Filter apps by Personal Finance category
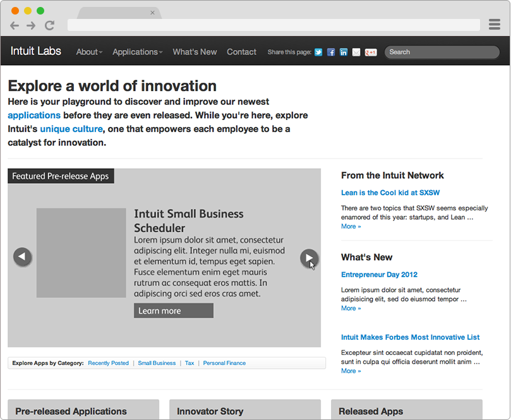 (x=224, y=363)
